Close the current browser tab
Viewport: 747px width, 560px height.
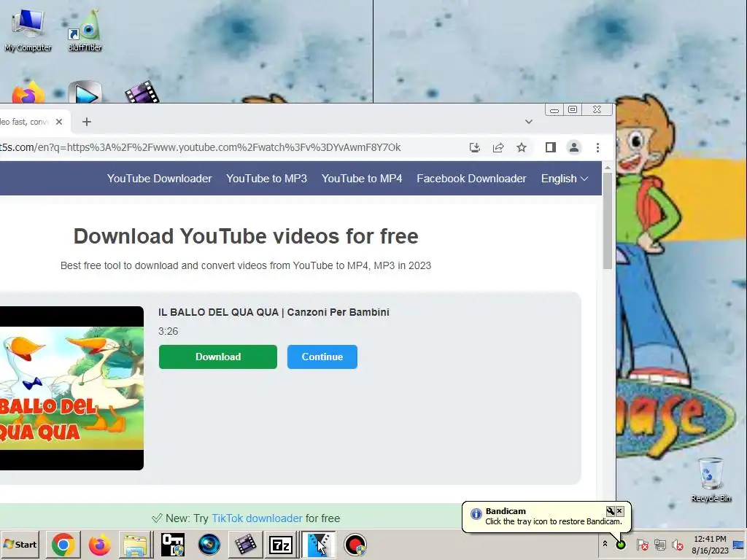[59, 122]
